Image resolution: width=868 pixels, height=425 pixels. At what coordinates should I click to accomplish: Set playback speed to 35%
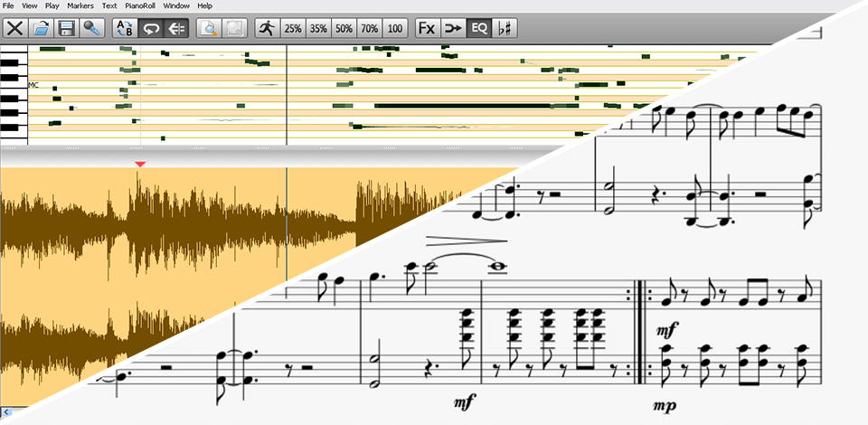(318, 28)
